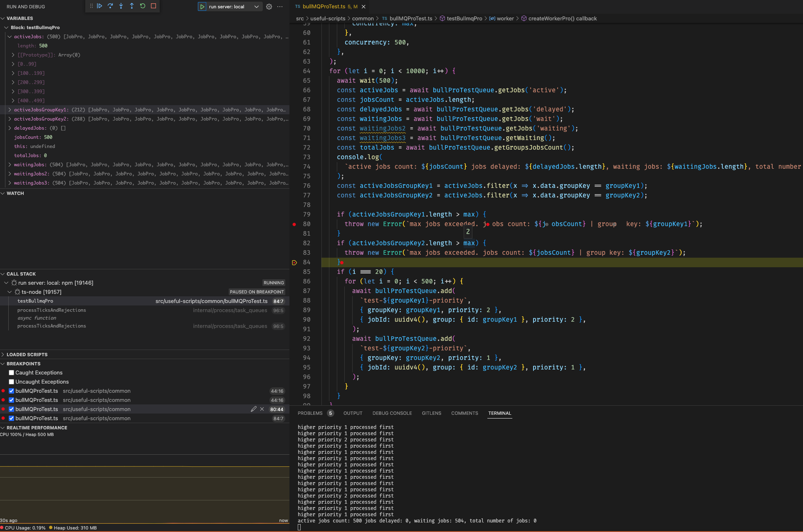Select processTicksAndRejections in the call stack
803x532 pixels.
(52, 310)
